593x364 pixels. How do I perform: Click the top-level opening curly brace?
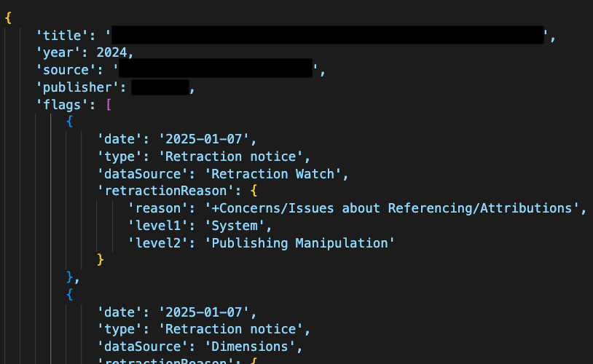[x=8, y=17]
